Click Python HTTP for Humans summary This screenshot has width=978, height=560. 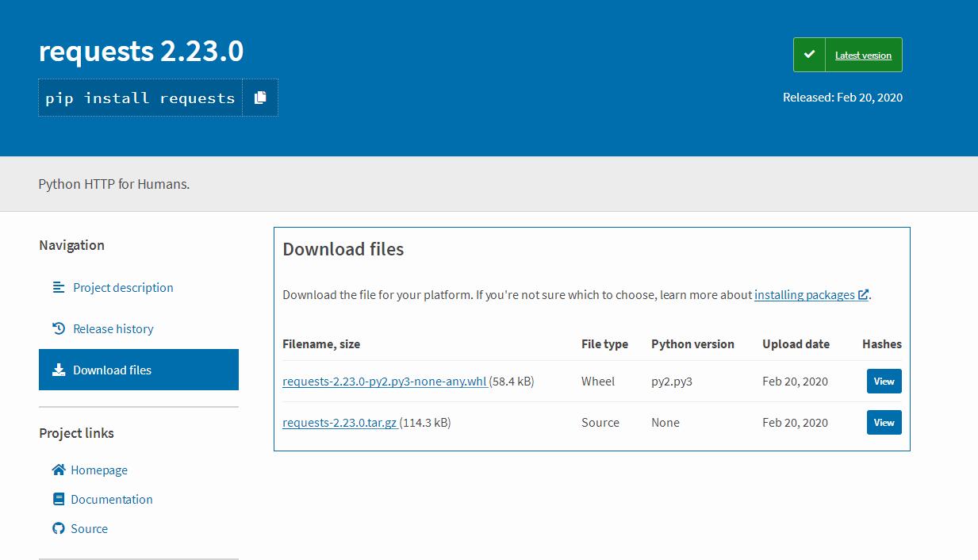pos(114,184)
